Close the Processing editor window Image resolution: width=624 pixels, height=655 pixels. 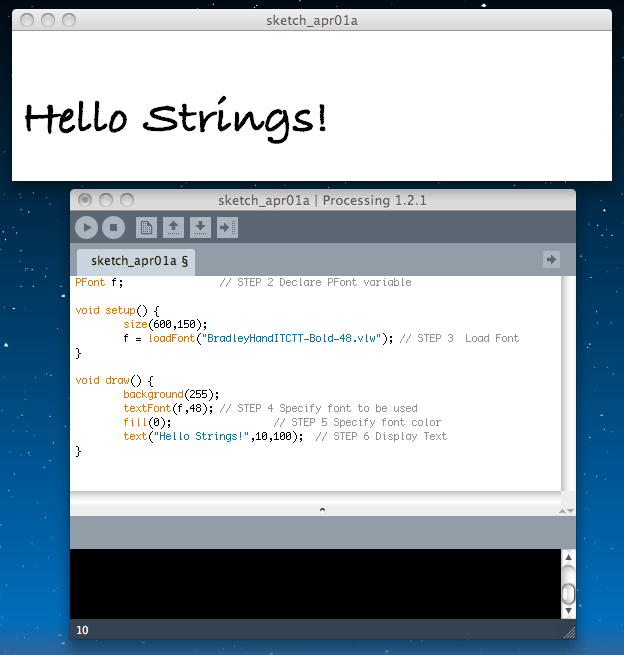(x=85, y=200)
